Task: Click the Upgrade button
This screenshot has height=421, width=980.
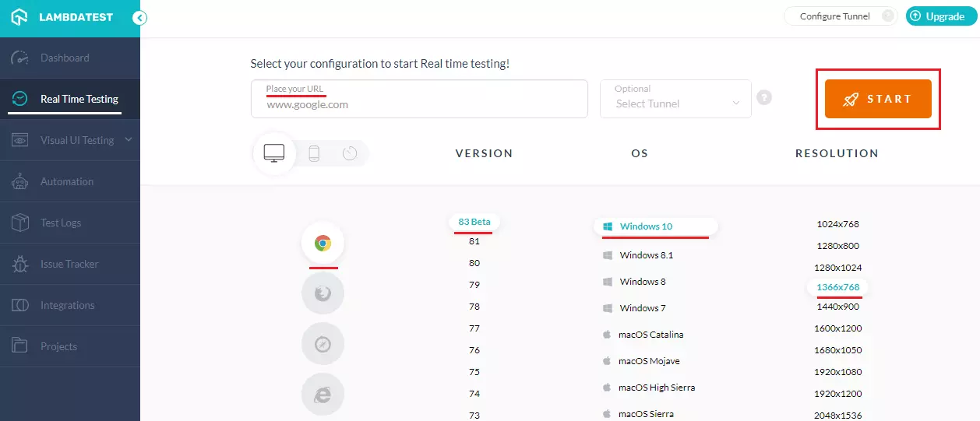Action: click(x=941, y=16)
